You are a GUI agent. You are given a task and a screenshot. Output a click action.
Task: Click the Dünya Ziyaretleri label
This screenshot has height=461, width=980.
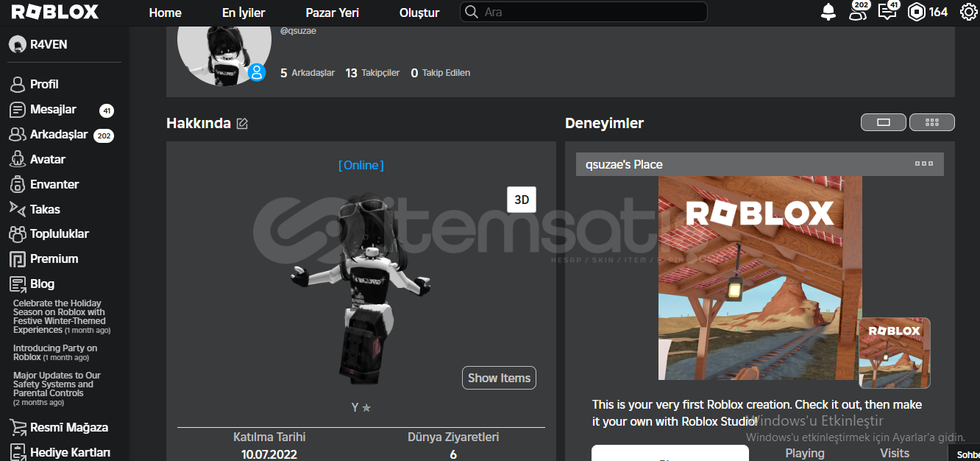pyautogui.click(x=453, y=437)
